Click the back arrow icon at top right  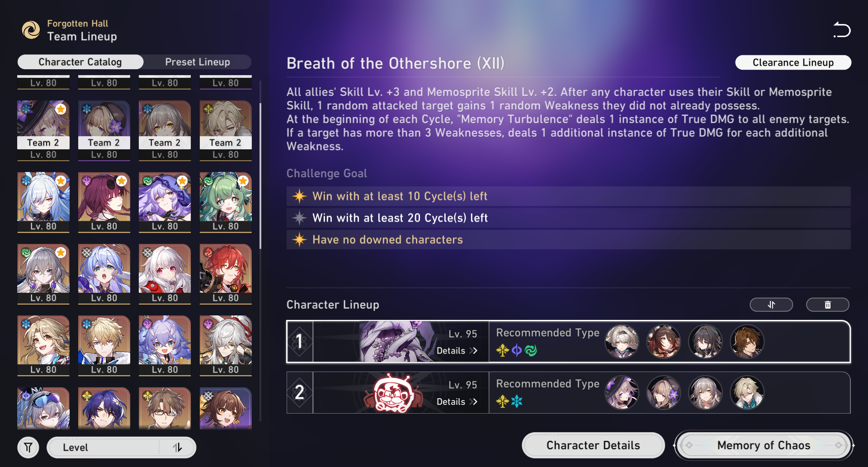[842, 30]
